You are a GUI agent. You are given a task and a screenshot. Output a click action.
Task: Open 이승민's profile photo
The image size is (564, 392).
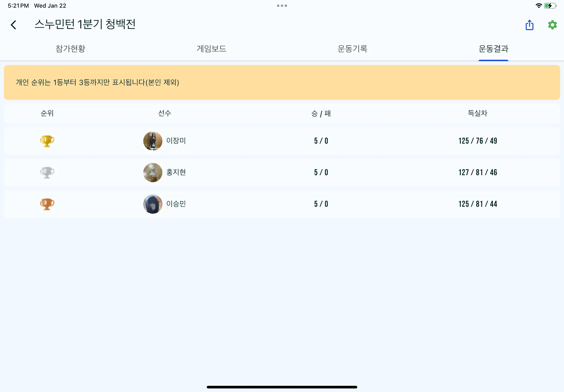point(153,204)
